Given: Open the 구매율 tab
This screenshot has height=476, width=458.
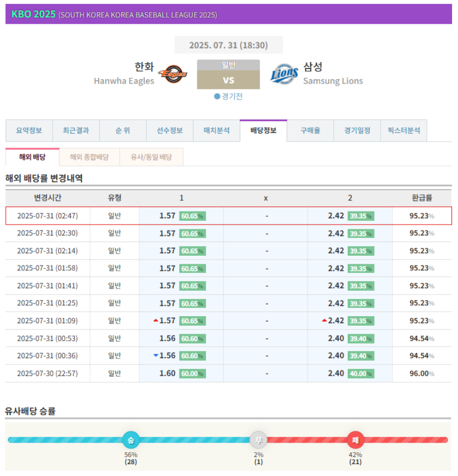Looking at the screenshot, I should (x=310, y=130).
